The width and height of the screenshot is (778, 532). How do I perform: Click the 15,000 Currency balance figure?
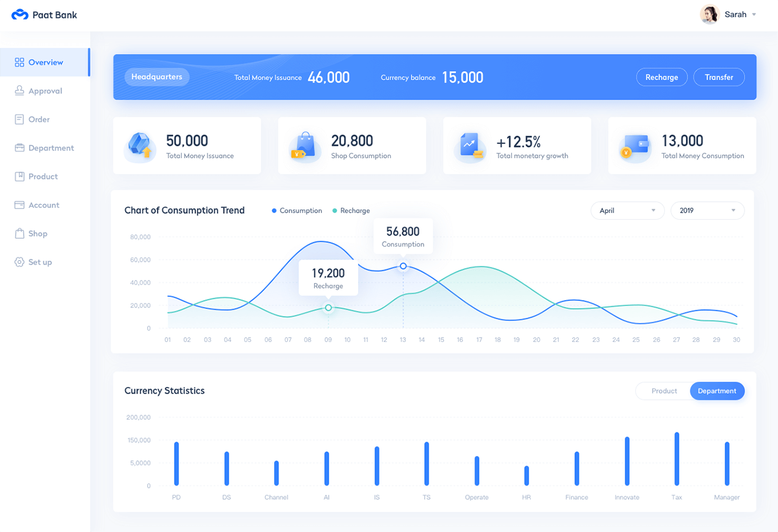click(463, 77)
